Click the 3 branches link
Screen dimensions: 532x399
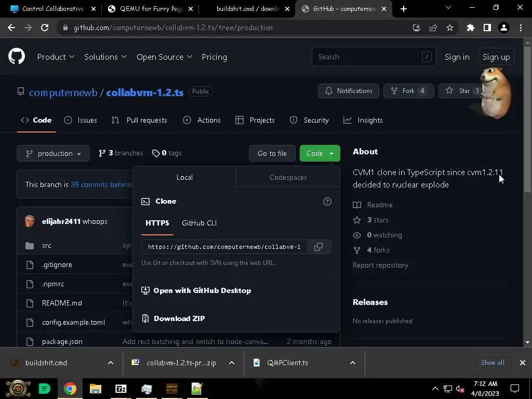121,153
